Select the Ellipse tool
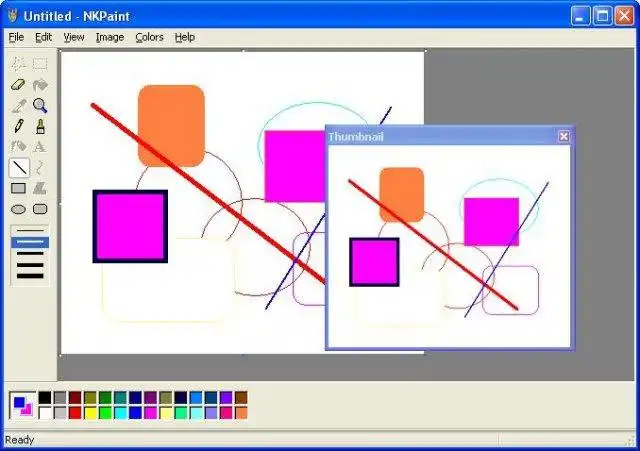This screenshot has width=640, height=451. click(x=18, y=209)
